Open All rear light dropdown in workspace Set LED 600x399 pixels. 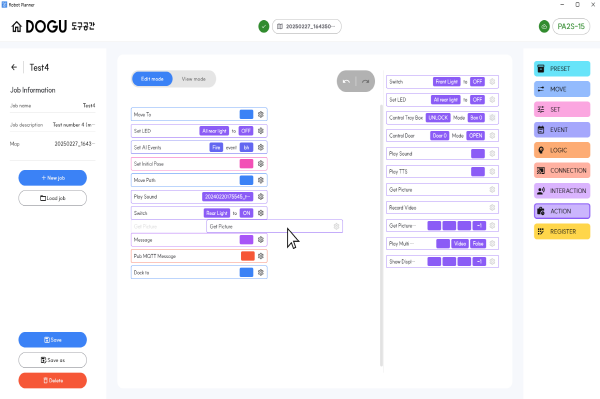click(x=214, y=131)
